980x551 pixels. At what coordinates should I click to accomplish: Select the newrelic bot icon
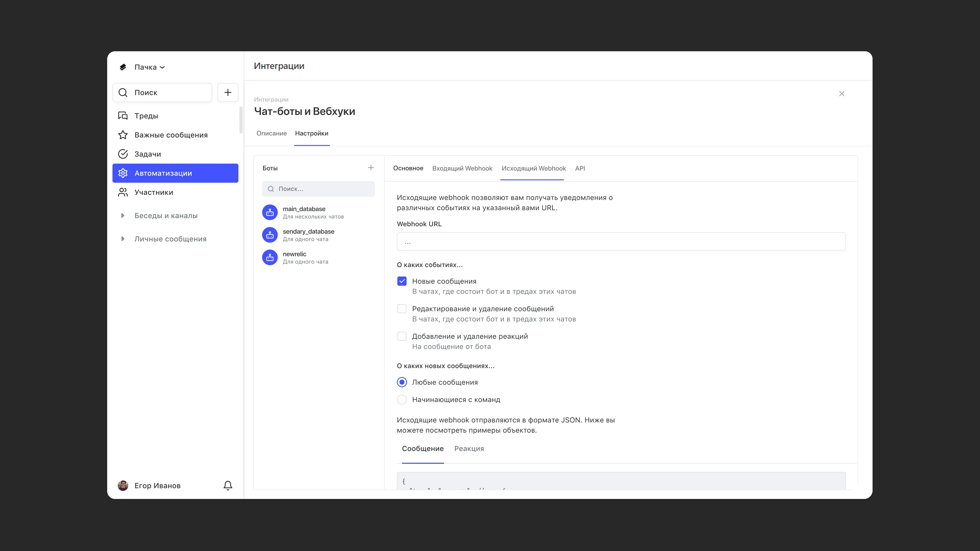click(x=270, y=257)
